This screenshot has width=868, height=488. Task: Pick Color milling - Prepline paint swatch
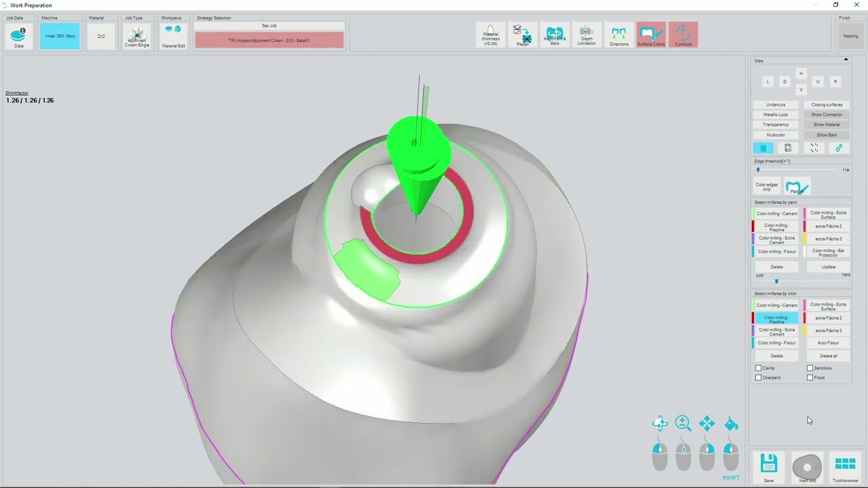coord(776,226)
